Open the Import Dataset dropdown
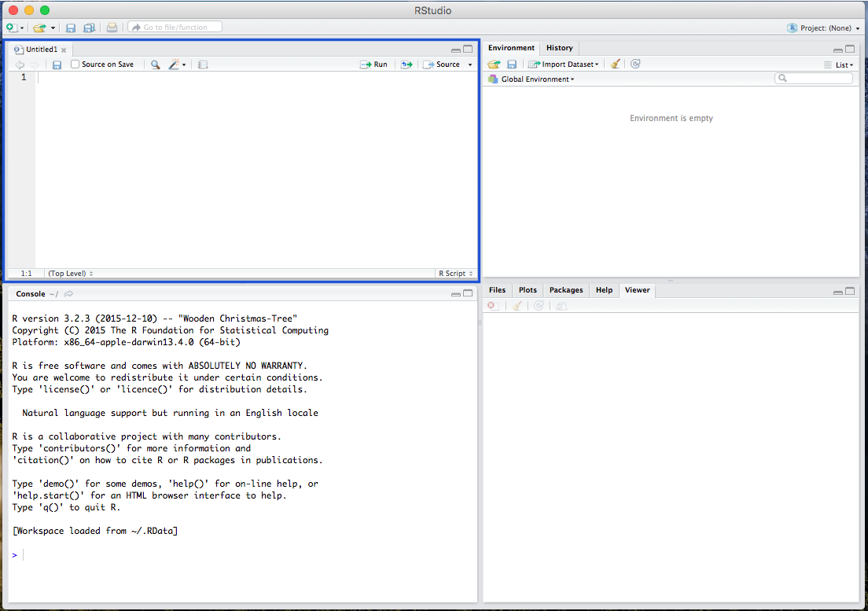 [x=563, y=64]
